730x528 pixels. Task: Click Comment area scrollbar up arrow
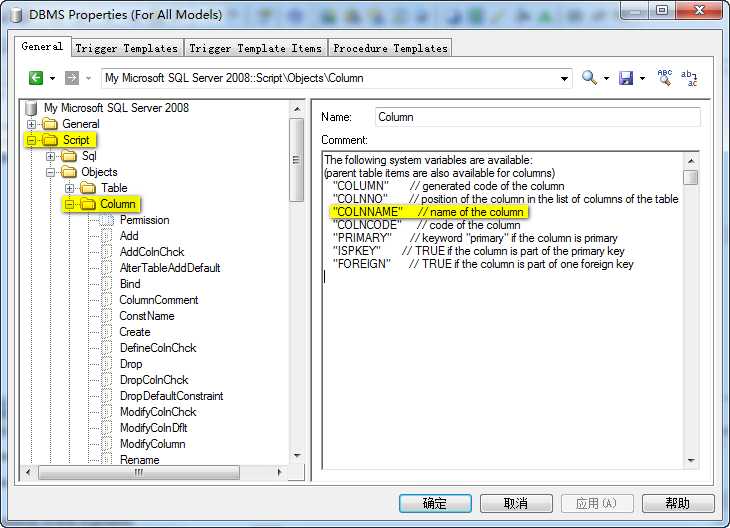pyautogui.click(x=691, y=161)
